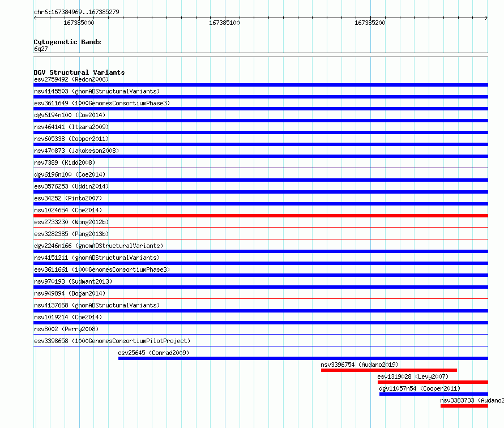Click the nsv1024654 (Coe2014) label

tap(68, 210)
